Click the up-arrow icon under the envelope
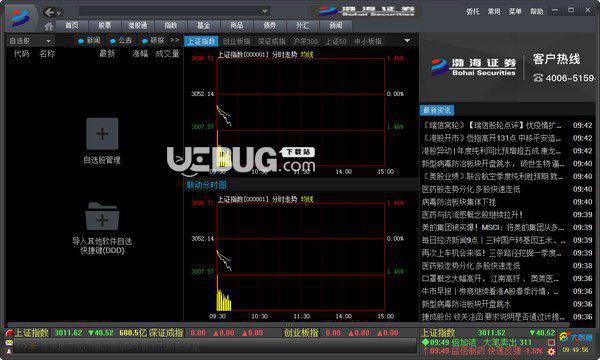The width and height of the screenshot is (600, 360). [x=9, y=351]
